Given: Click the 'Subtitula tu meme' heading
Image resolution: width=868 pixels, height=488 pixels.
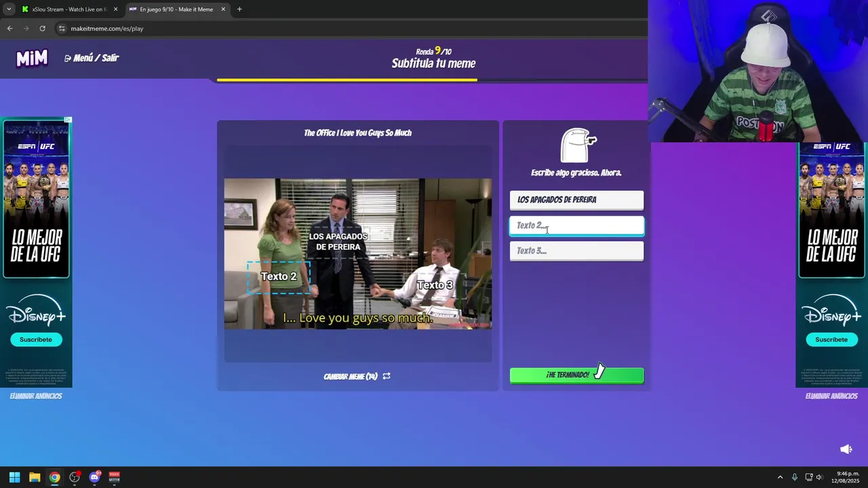Looking at the screenshot, I should pyautogui.click(x=433, y=64).
